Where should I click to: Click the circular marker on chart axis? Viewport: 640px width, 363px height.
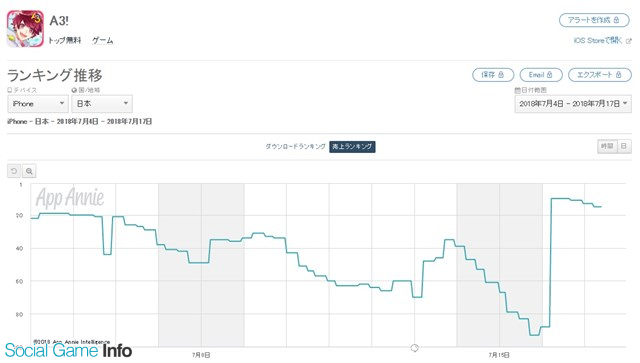coord(414,348)
